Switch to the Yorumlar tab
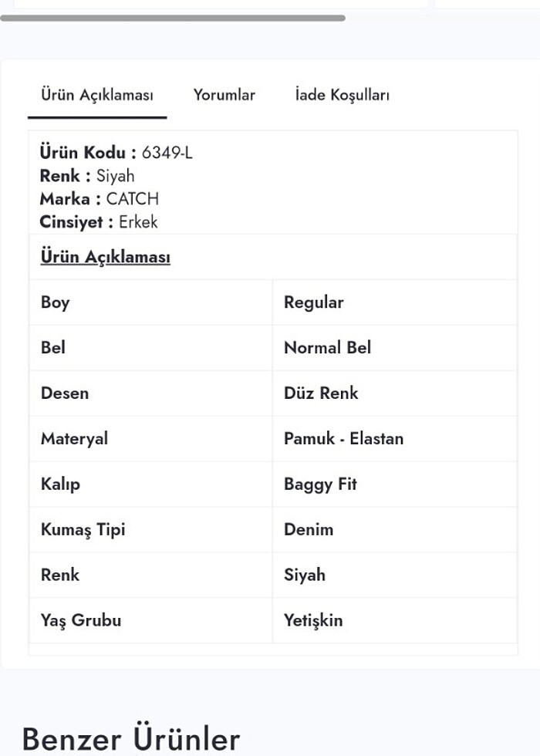Screen dimensions: 540x756 click(224, 95)
